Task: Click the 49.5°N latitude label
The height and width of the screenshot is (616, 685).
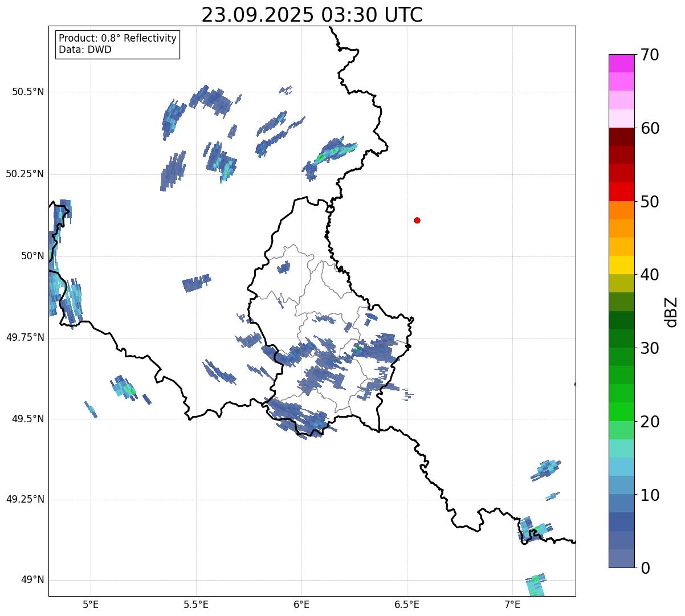Action: pyautogui.click(x=28, y=419)
